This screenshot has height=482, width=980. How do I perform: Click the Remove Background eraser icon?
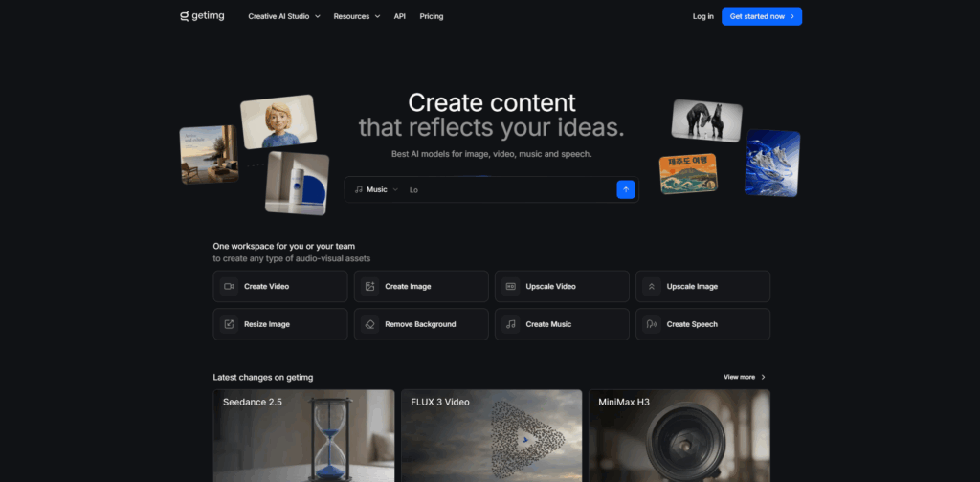[x=370, y=324]
